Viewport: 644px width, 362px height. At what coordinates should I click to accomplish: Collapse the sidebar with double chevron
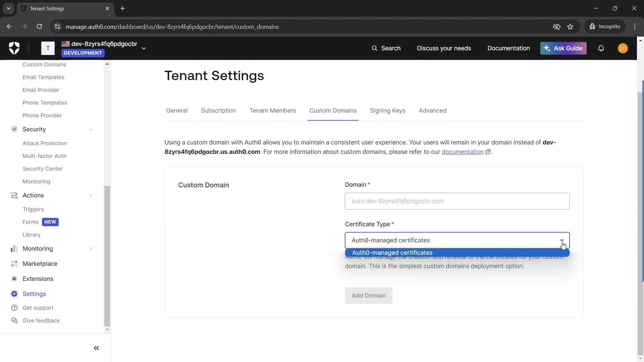pos(96,348)
